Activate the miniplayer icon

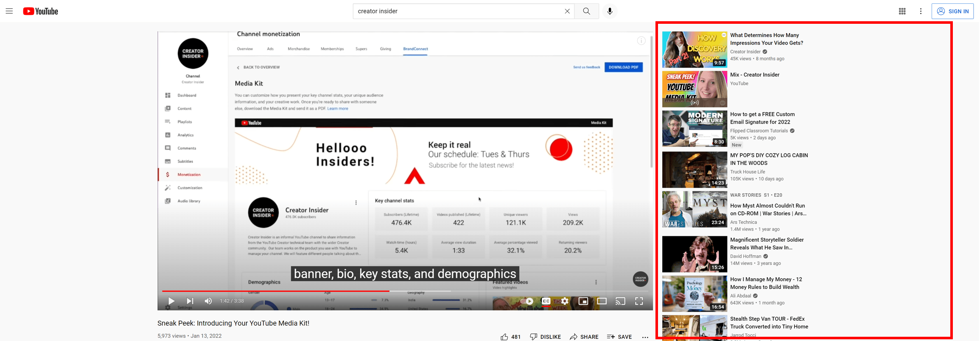coord(583,301)
